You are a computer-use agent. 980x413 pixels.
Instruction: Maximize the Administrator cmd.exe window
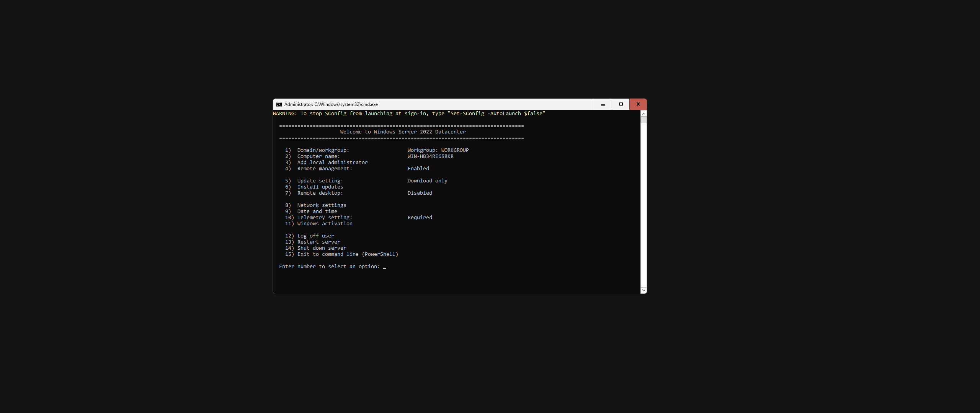click(x=621, y=104)
